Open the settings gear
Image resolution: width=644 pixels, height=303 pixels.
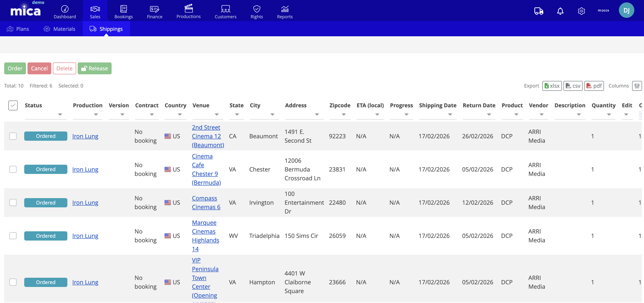(x=581, y=11)
